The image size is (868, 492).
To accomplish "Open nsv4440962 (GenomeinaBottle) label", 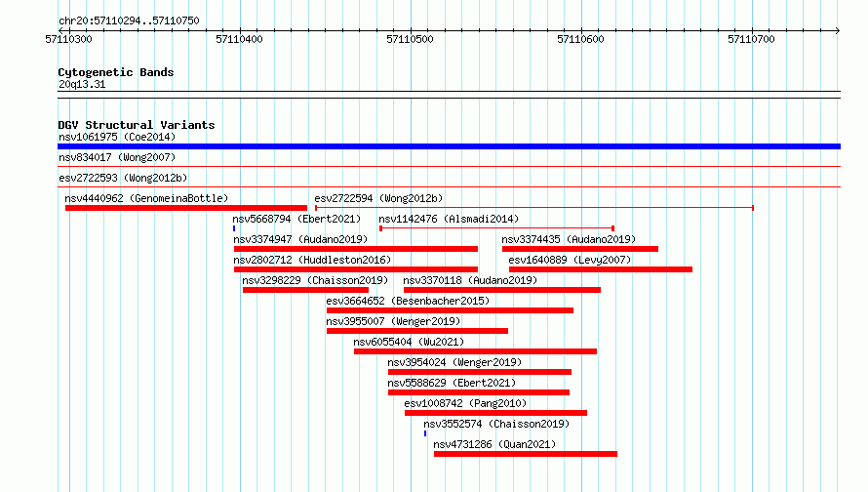I will point(146,198).
